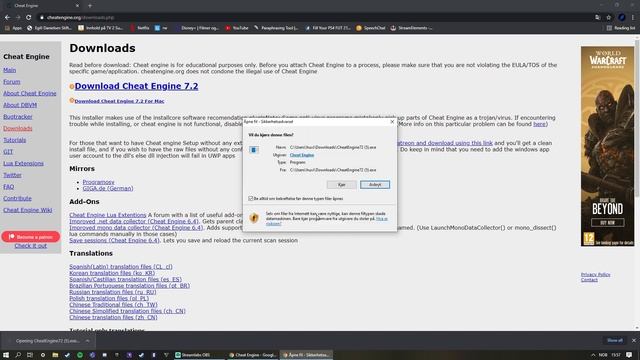Screen dimensions: 640x360
Task: Open a new browser tab with the plus icon
Action: pos(90,6)
